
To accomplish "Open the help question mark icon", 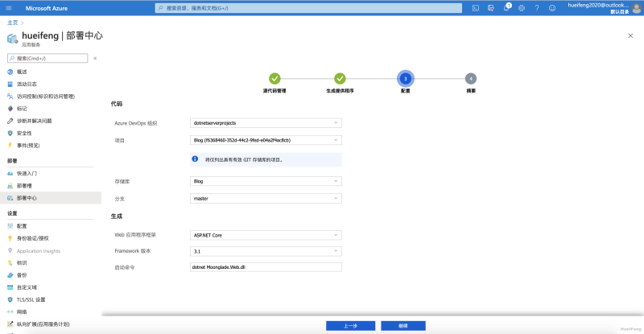I will click(537, 8).
